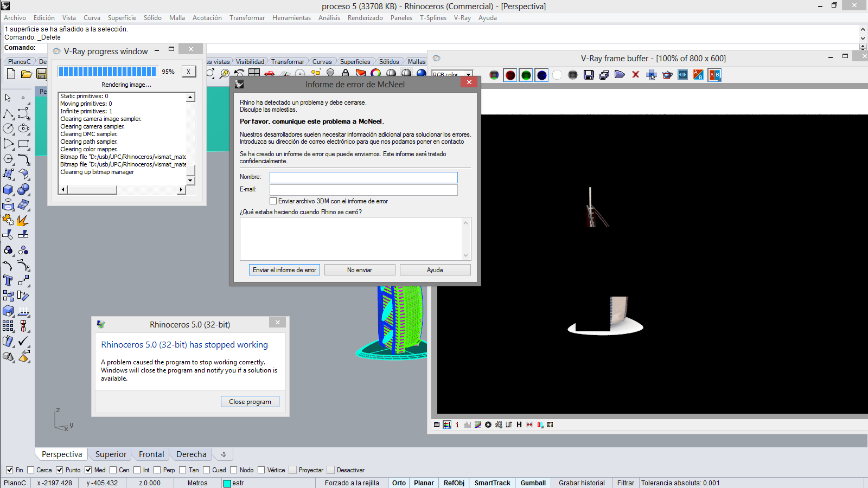Toggle the blue channel in V-Ray frame buffer
The image size is (868, 488).
click(x=541, y=75)
